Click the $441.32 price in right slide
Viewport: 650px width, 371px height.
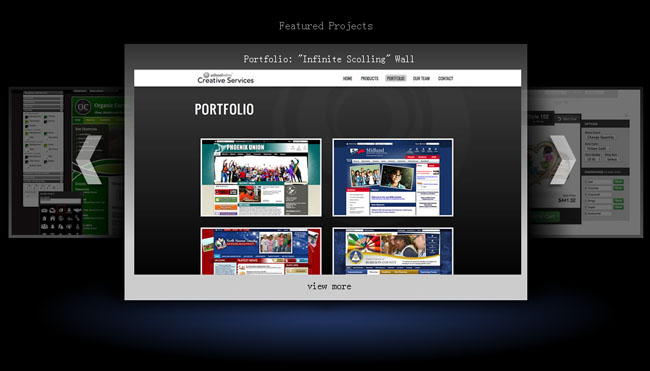(x=567, y=200)
